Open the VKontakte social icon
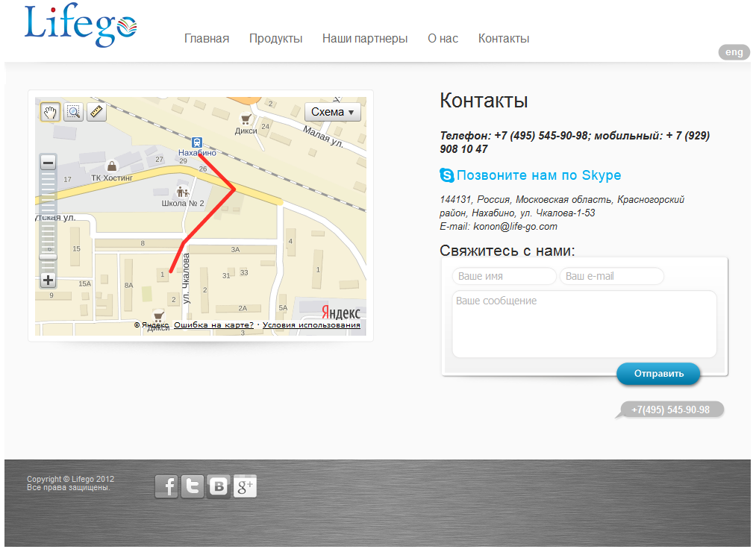Screen dimensions: 756x555 pyautogui.click(x=219, y=486)
